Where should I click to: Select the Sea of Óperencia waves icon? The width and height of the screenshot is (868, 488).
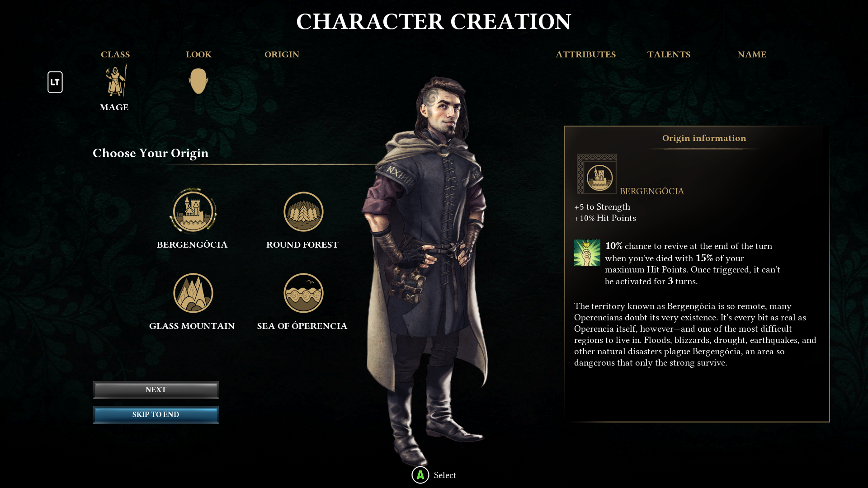coord(303,293)
